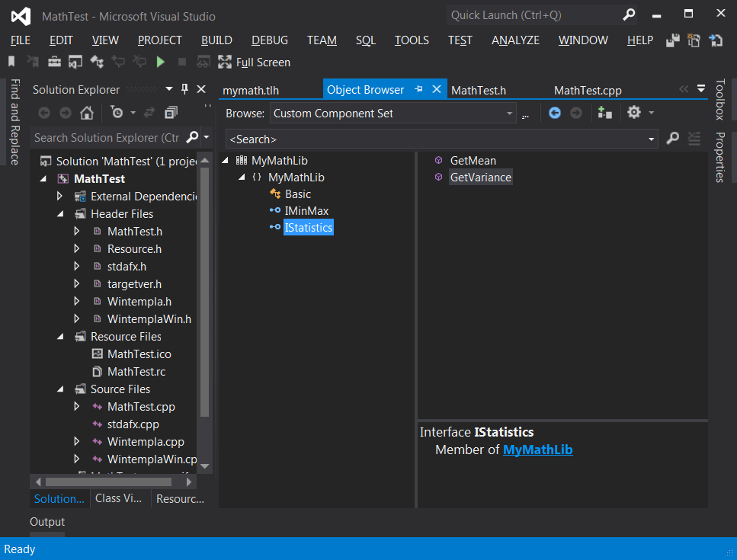Pin the Solution Explorer panel

tap(184, 89)
